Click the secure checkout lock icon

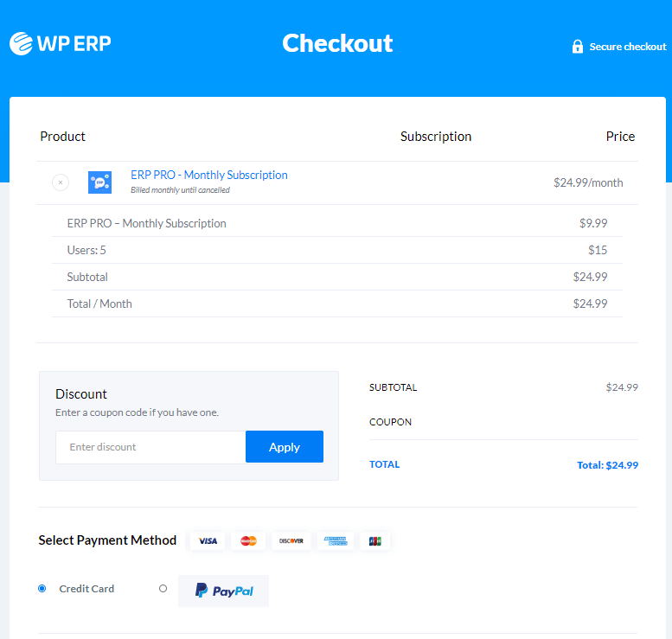577,47
